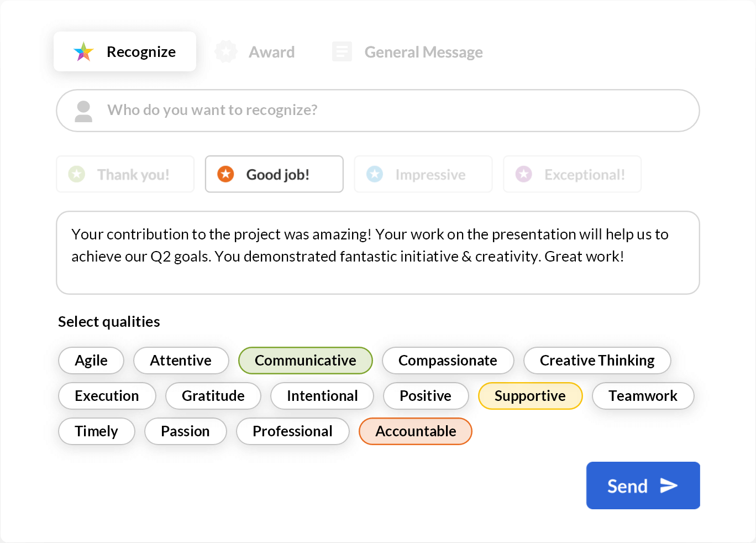This screenshot has width=756, height=543.
Task: Deselect the Accountable quality
Action: (415, 431)
